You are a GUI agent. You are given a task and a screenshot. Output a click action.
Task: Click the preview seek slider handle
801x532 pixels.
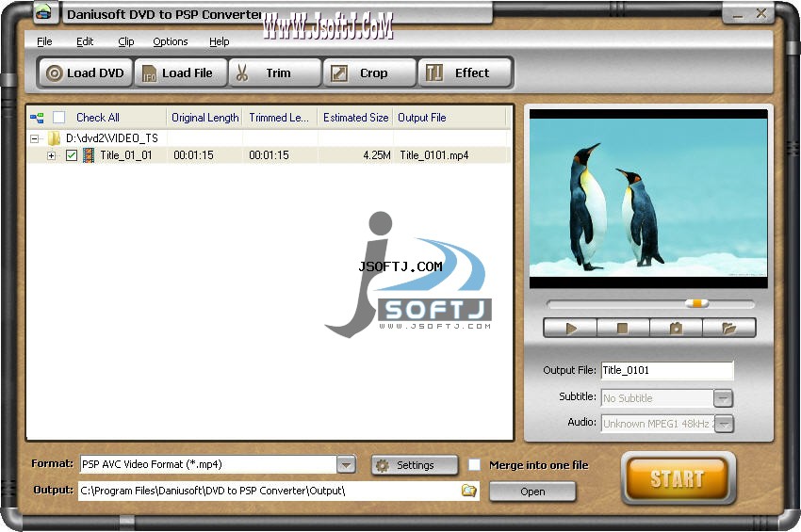click(696, 304)
